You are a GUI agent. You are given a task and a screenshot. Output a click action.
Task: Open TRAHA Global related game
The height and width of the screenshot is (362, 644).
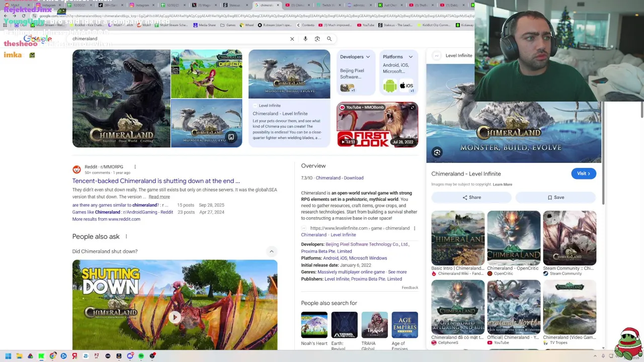(375, 331)
